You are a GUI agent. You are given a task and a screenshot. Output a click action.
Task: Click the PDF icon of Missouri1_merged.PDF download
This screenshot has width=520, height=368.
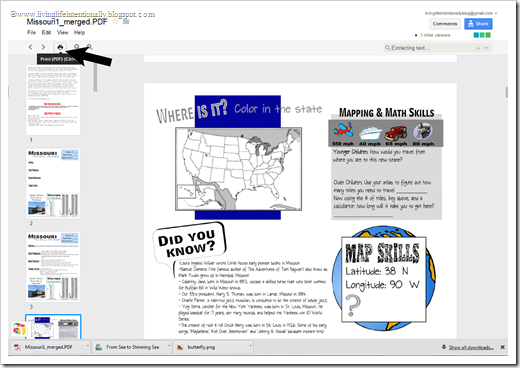(x=17, y=347)
